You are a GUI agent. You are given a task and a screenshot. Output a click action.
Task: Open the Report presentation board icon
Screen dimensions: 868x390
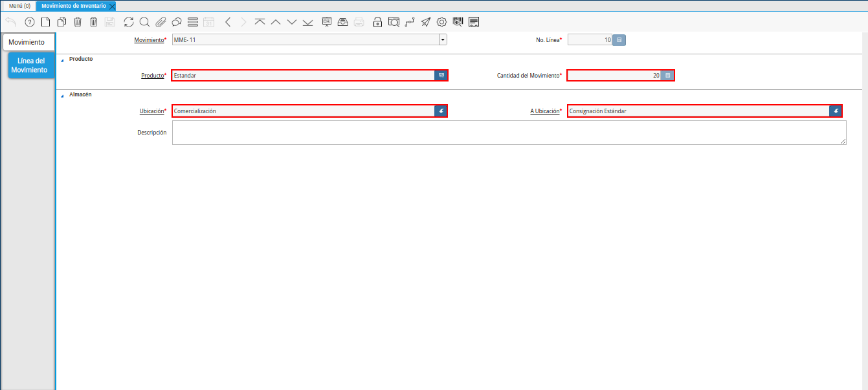click(327, 22)
